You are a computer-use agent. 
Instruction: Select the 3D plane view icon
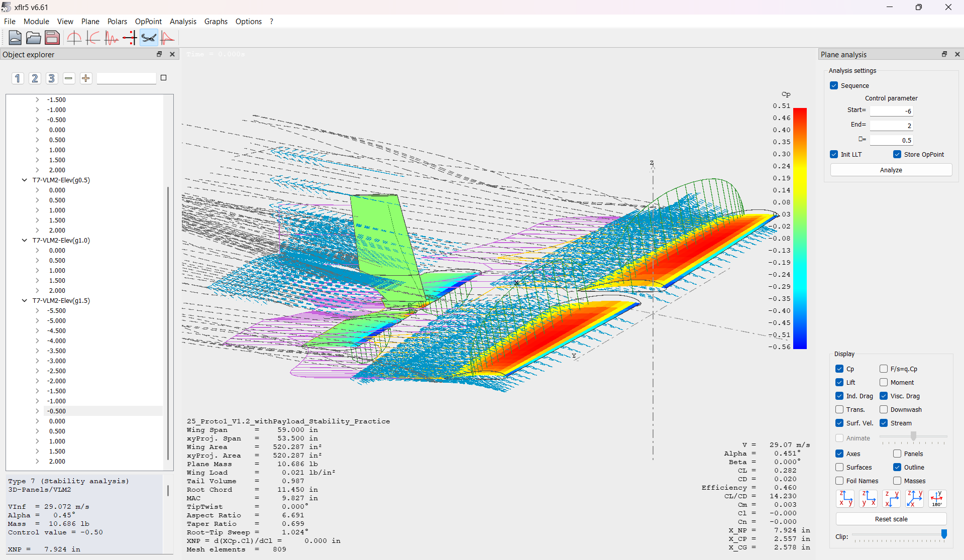click(148, 38)
